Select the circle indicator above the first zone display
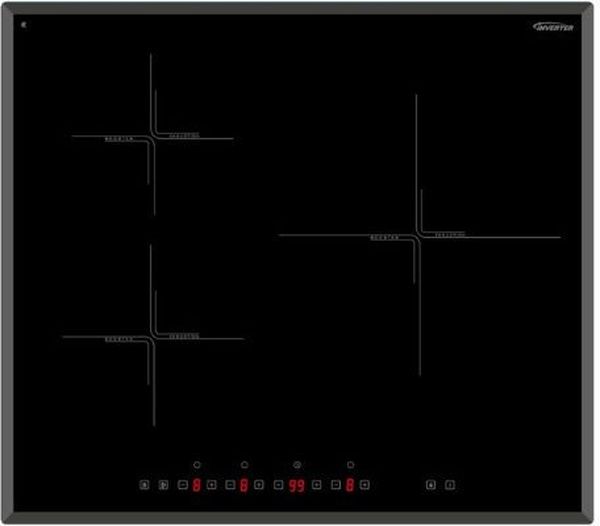This screenshot has width=600, height=526. (x=197, y=465)
